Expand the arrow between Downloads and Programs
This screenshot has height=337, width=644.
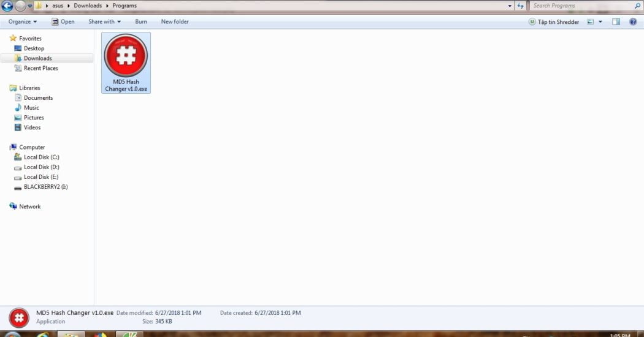(x=107, y=6)
